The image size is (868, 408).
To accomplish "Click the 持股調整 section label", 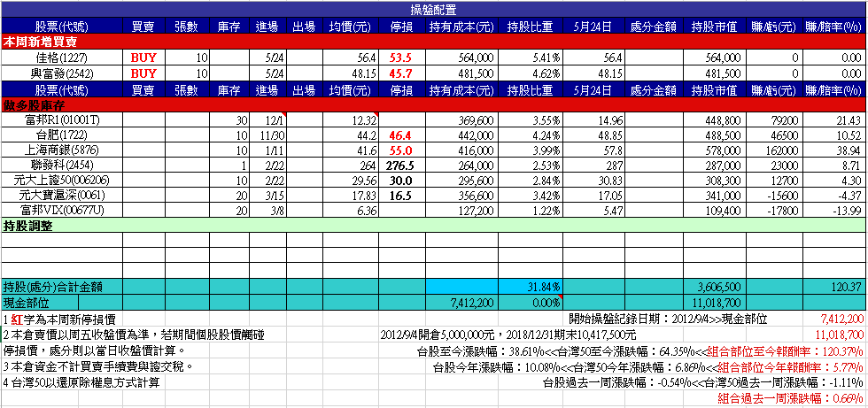I will [28, 226].
